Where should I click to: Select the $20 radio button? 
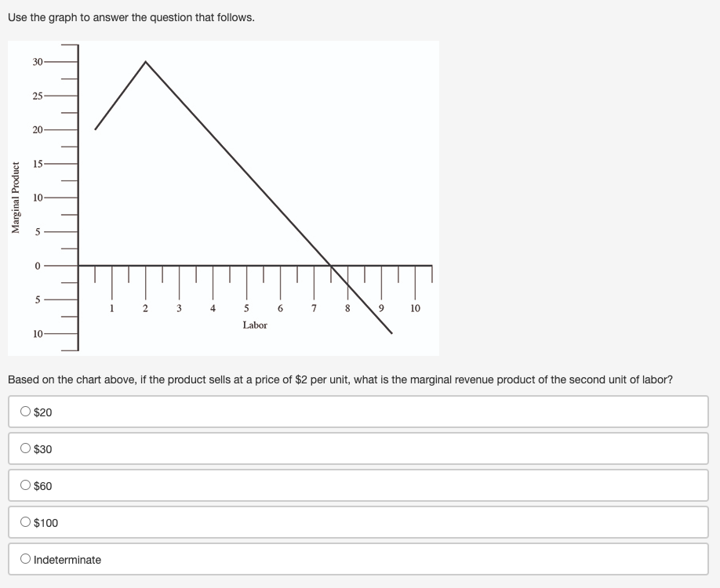26,411
